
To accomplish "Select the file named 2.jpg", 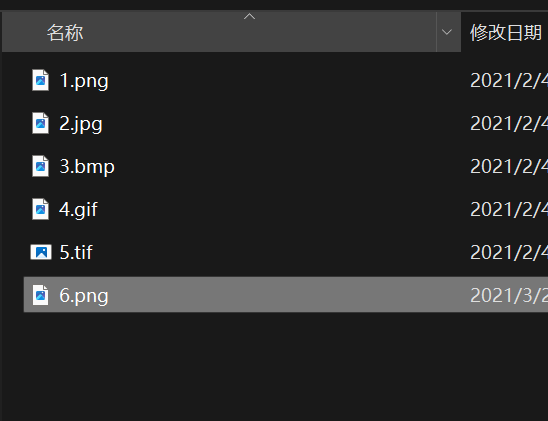I will click(x=81, y=124).
